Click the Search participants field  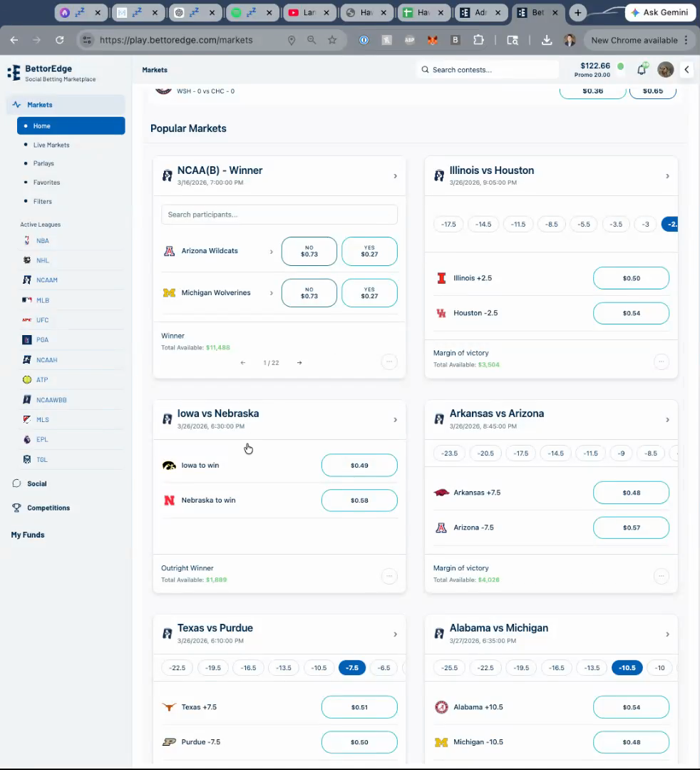279,215
